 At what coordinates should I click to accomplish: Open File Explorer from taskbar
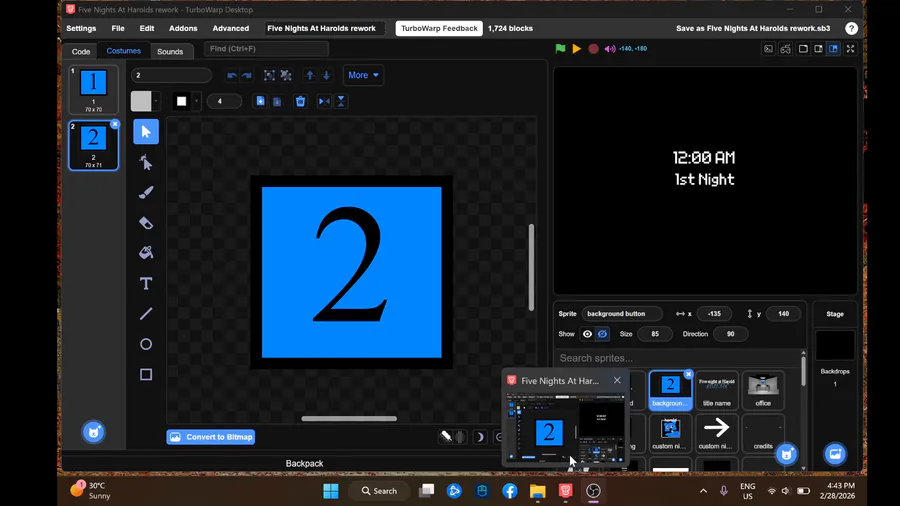coord(537,491)
